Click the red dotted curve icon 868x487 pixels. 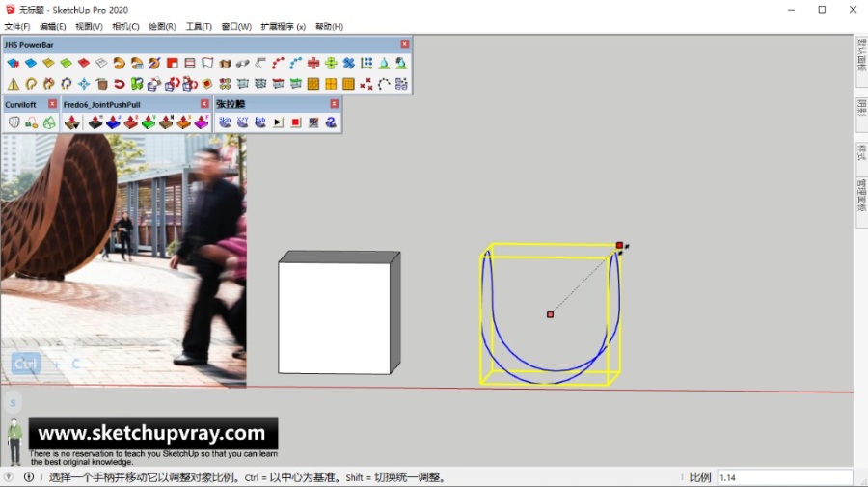pos(278,63)
